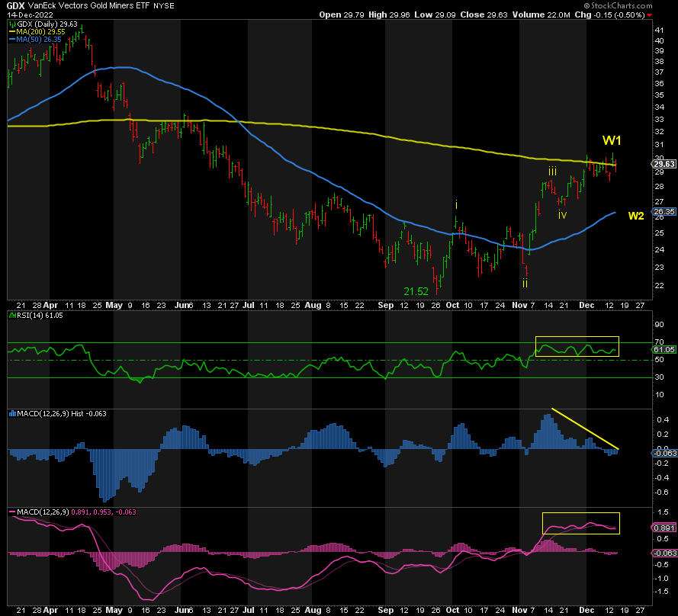
Task: Click the 'MA(200) 29.55' legend entry
Action: click(x=41, y=32)
